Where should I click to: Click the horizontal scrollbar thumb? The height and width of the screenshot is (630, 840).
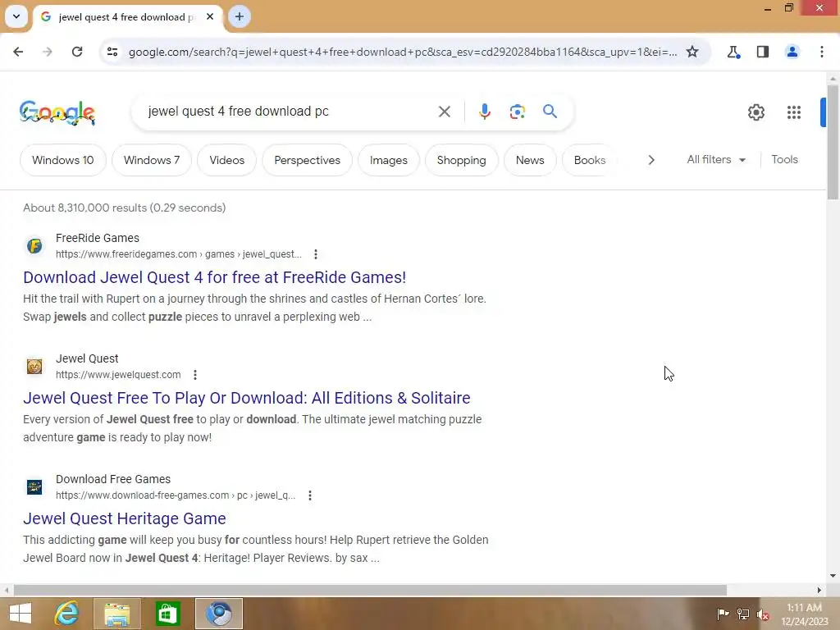[x=370, y=591]
